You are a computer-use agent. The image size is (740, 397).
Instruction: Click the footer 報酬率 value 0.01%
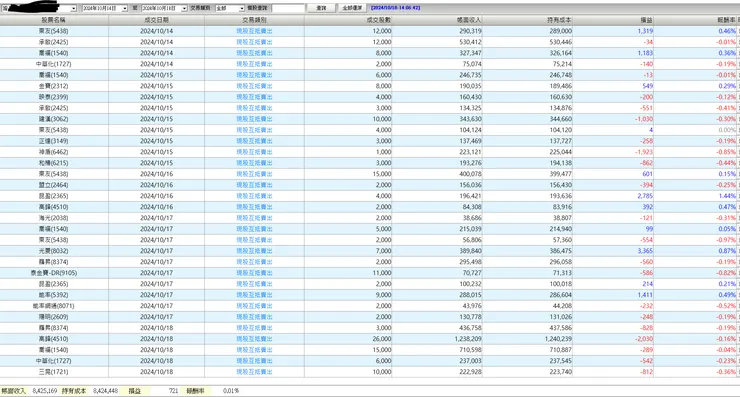pyautogui.click(x=231, y=391)
